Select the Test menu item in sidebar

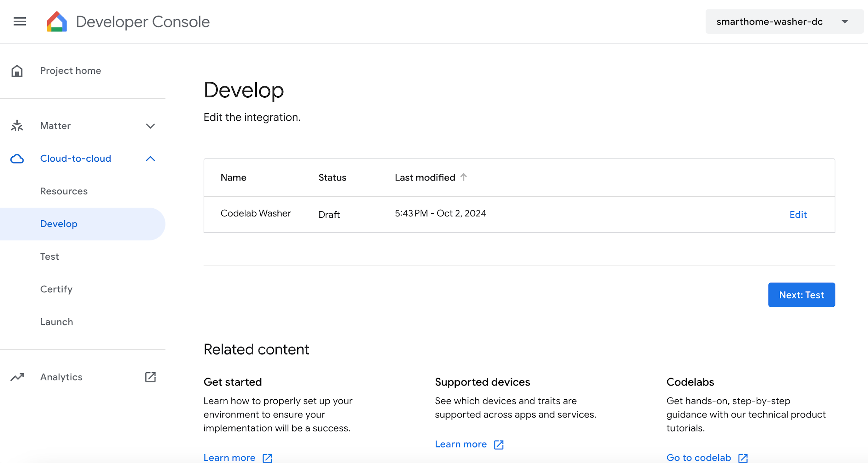50,256
